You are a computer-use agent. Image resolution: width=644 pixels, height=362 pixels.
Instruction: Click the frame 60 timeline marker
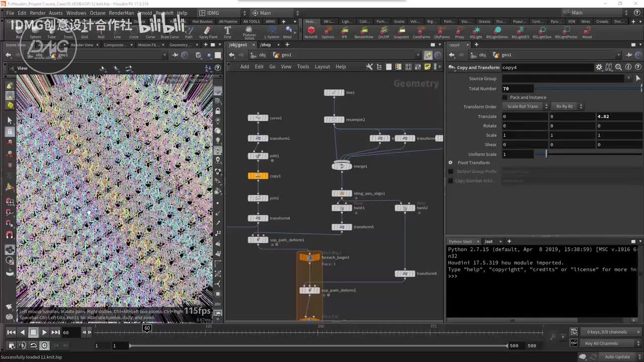point(147,328)
